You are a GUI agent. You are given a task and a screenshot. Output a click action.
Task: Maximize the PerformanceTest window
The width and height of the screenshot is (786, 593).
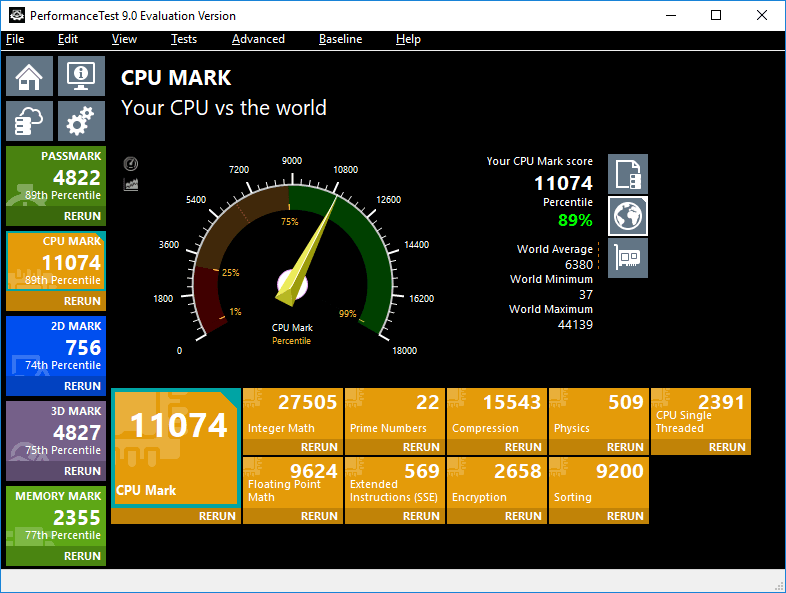(x=716, y=16)
